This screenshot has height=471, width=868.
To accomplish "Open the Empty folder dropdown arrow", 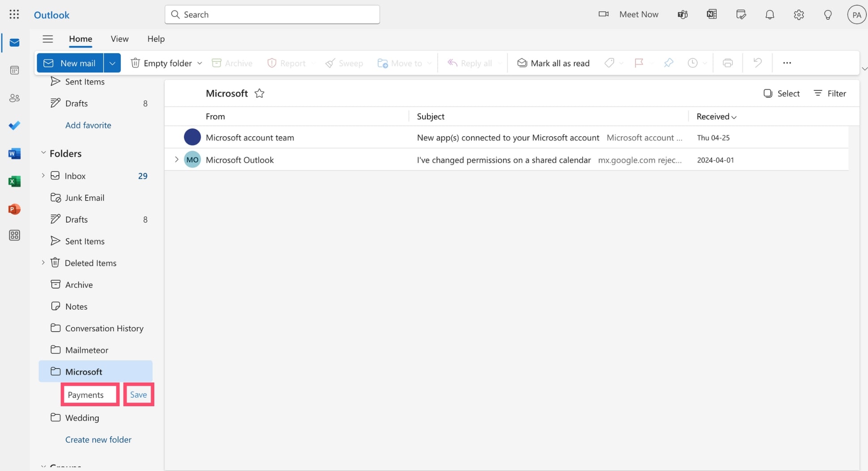I will [199, 63].
